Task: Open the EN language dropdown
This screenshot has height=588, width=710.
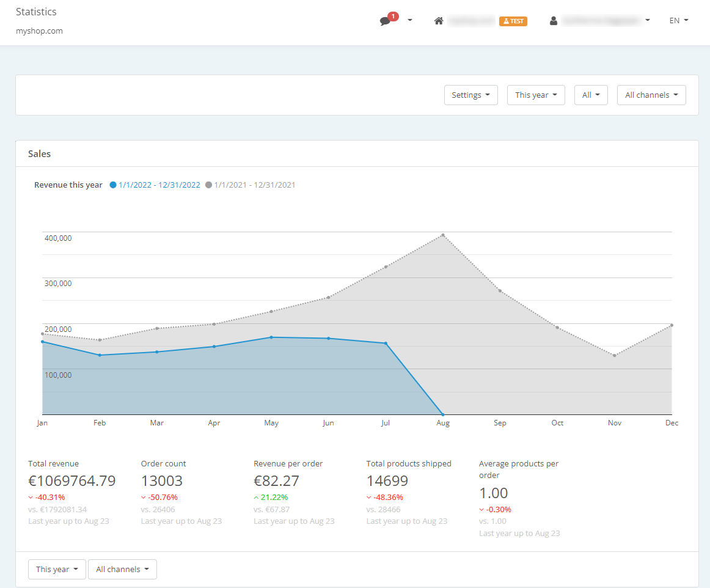Action: [679, 20]
